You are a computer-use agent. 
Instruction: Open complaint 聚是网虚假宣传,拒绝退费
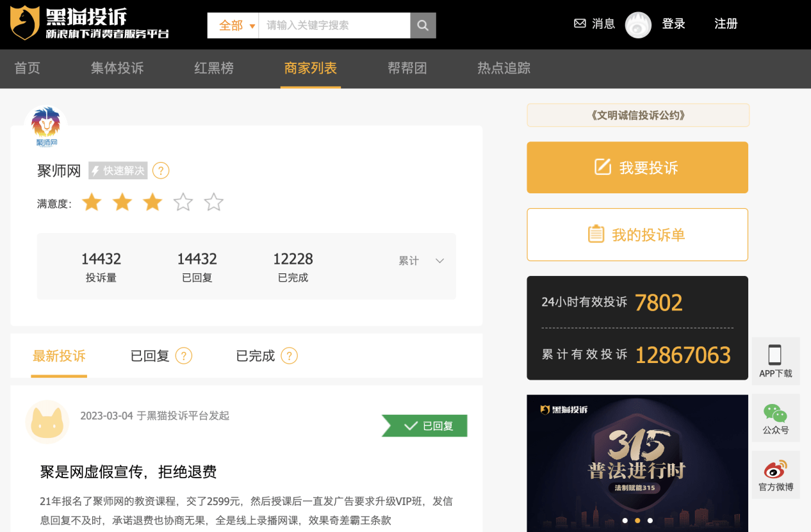point(128,472)
